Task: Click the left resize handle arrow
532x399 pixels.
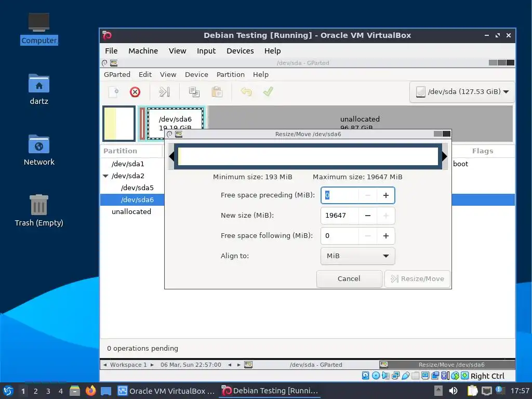Action: tap(171, 156)
